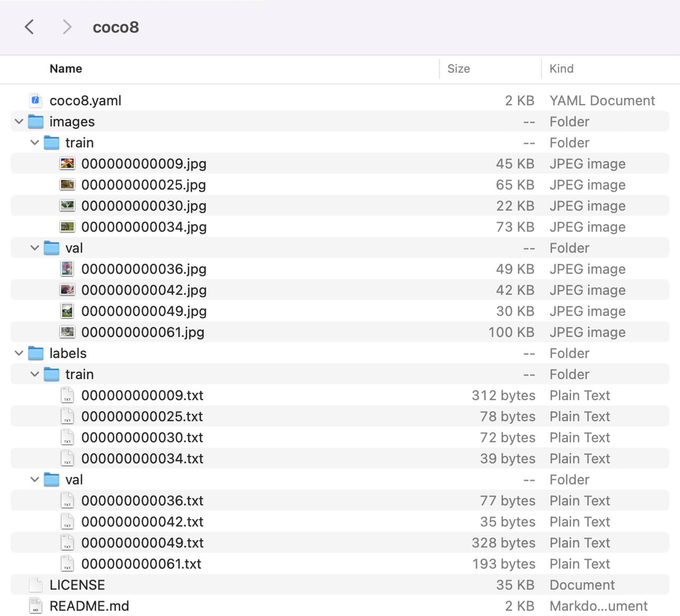Click the LICENSE document icon
Image resolution: width=680 pixels, height=616 pixels.
(36, 585)
